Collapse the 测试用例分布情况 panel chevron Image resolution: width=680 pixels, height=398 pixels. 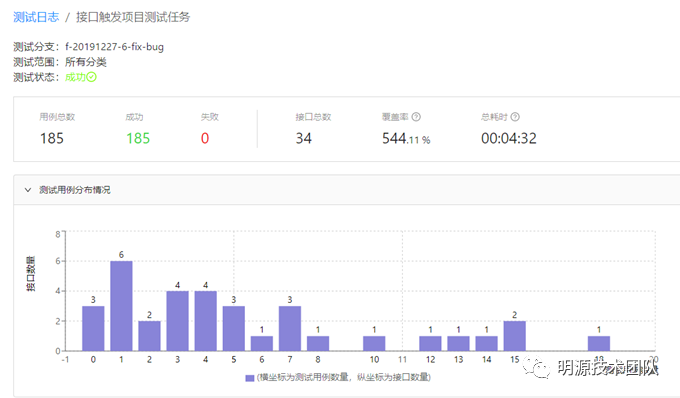(28, 190)
